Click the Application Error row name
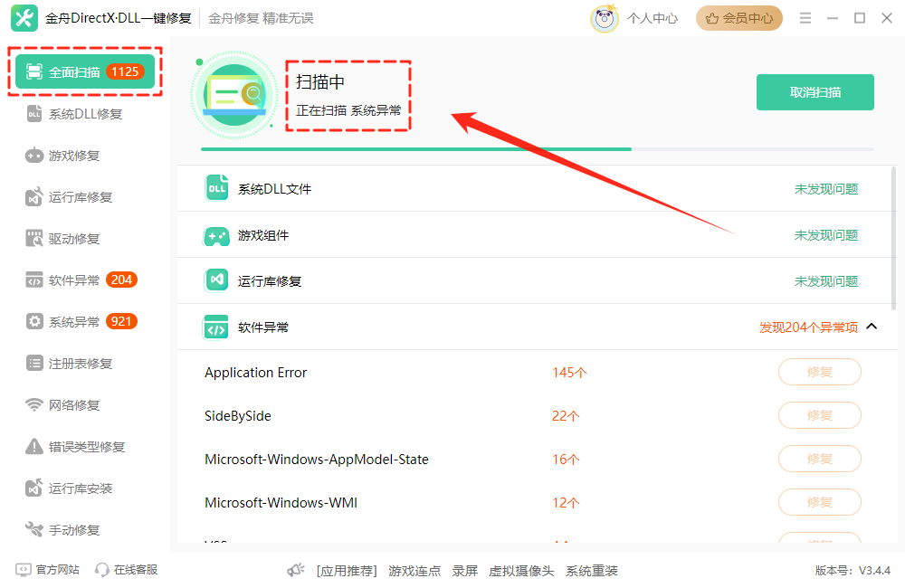 [256, 373]
